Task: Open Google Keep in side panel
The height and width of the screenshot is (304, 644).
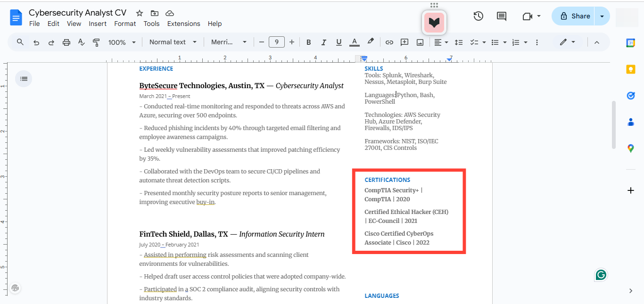Action: (x=630, y=69)
